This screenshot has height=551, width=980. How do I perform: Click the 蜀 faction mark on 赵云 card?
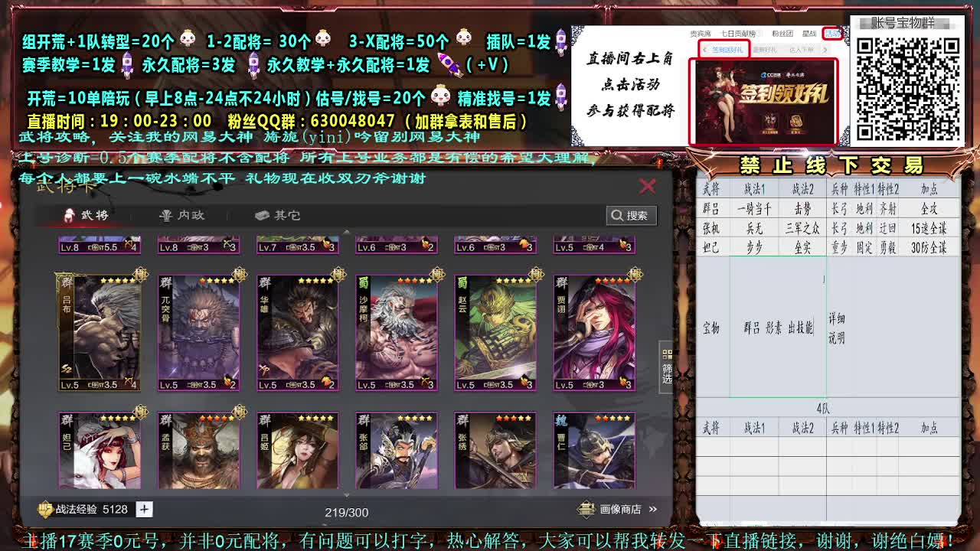pos(462,284)
